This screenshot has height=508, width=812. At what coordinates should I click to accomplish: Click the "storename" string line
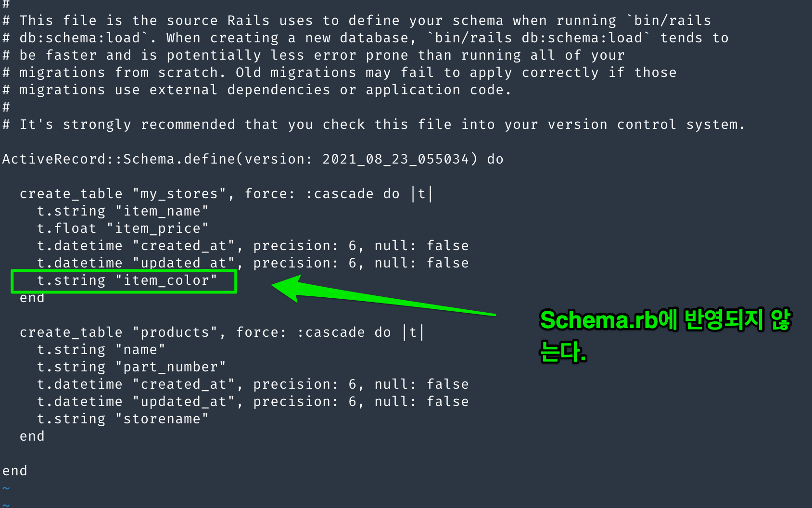tap(123, 419)
